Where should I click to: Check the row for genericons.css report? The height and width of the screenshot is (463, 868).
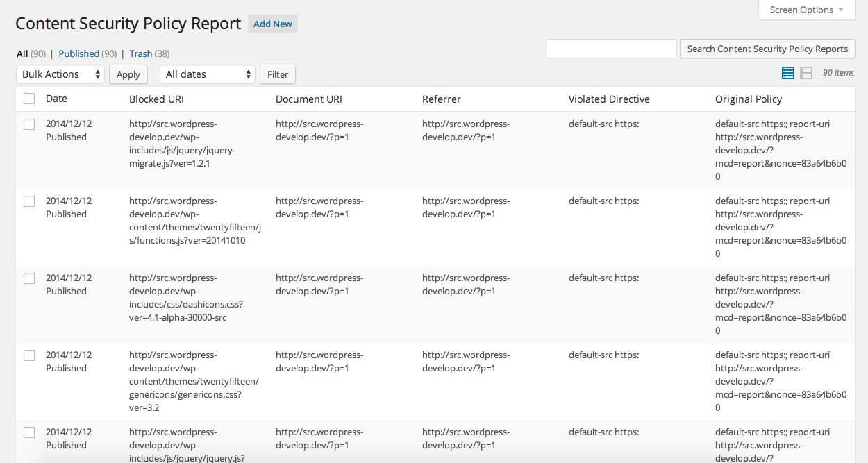[29, 355]
